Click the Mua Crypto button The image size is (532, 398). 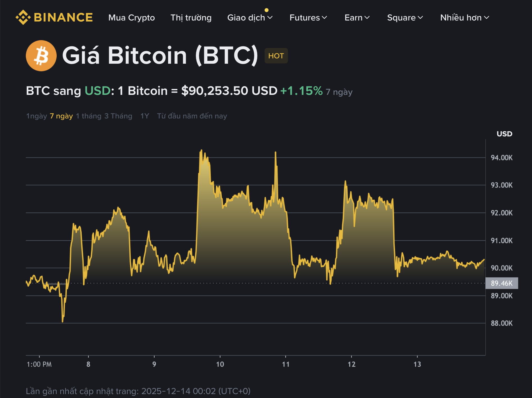[131, 18]
